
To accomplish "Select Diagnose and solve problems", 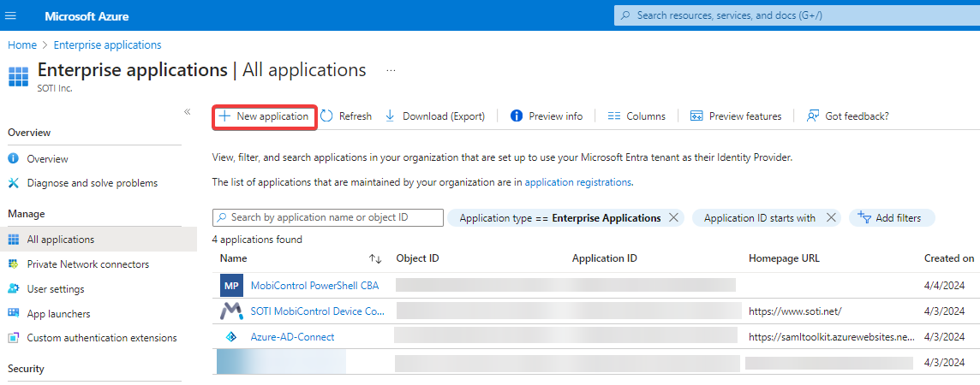I will pyautogui.click(x=92, y=183).
